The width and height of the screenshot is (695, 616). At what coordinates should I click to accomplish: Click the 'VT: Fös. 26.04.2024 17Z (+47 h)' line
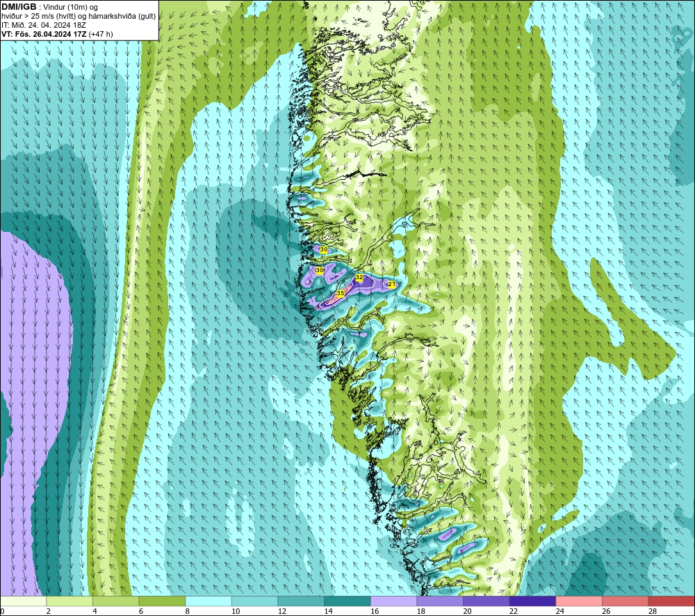(57, 34)
